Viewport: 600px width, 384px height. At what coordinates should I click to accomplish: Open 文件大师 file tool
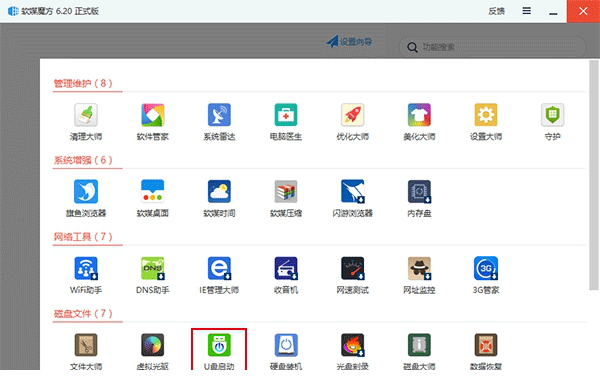click(x=86, y=351)
